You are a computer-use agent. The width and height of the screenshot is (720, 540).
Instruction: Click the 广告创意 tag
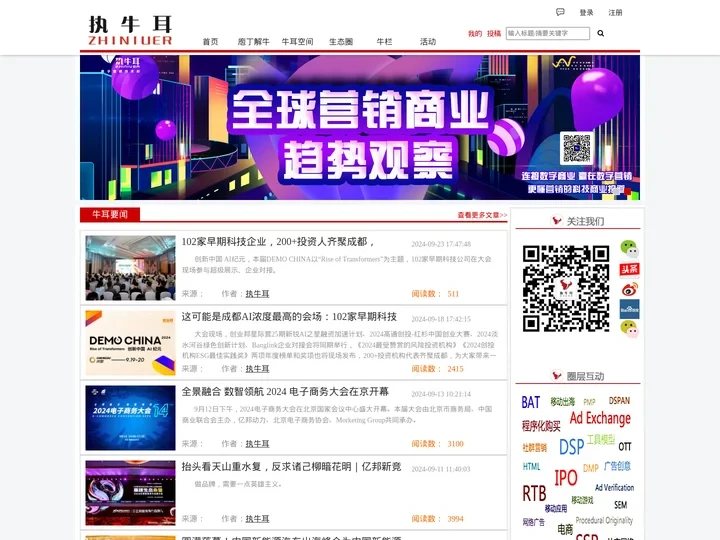[617, 466]
